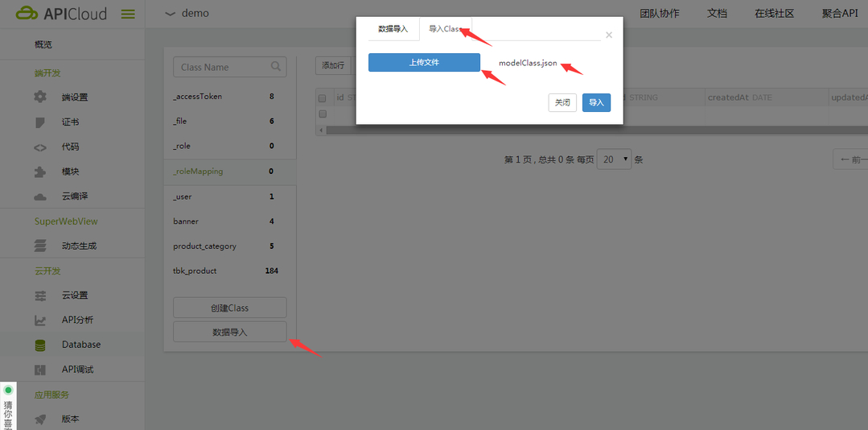The height and width of the screenshot is (430, 868).
Task: Select the tbk_product class
Action: (230, 271)
